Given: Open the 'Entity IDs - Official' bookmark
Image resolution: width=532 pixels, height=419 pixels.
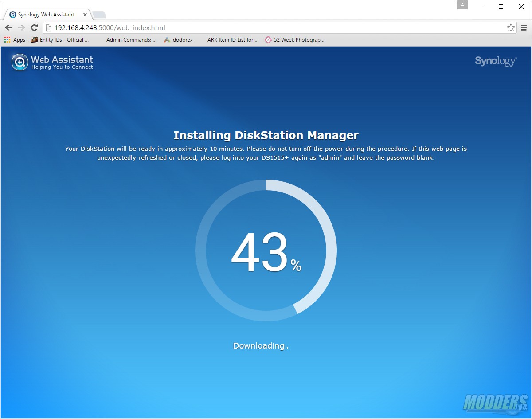Looking at the screenshot, I should (60, 39).
